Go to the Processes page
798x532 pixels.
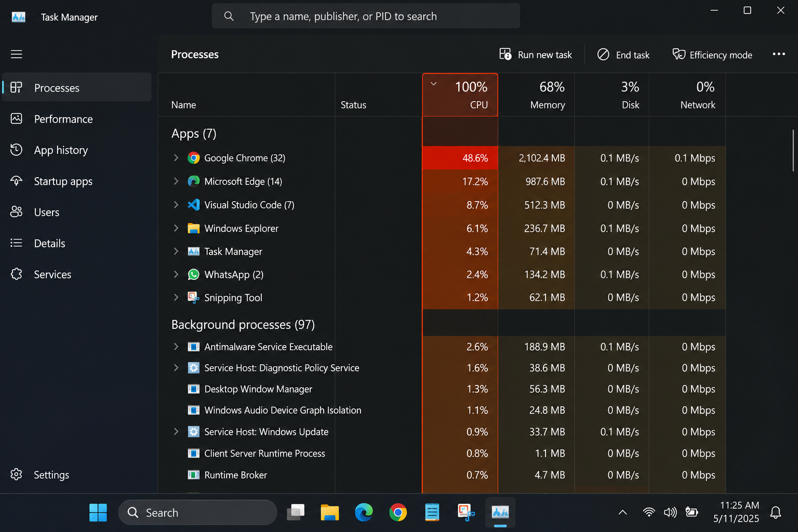point(77,87)
